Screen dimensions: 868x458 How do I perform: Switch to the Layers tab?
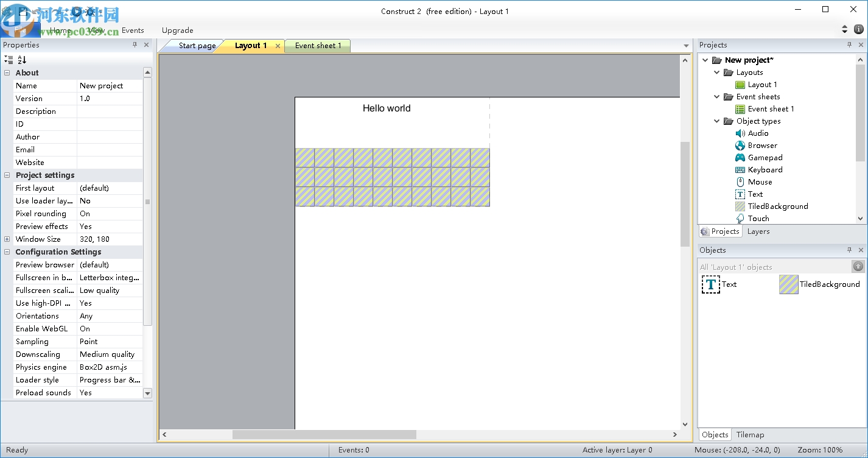[758, 231]
